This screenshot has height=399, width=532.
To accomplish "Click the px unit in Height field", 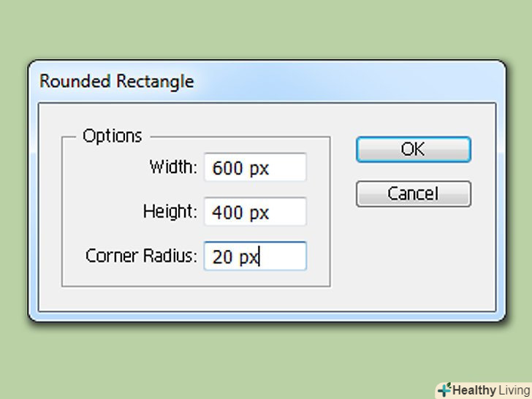I will tap(259, 213).
